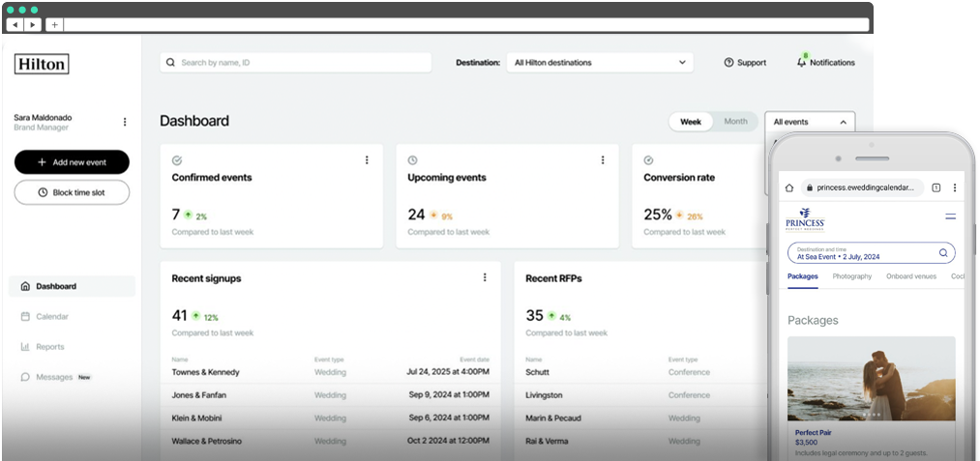
Task: Open the phone browser kebab menu
Action: coord(955,187)
